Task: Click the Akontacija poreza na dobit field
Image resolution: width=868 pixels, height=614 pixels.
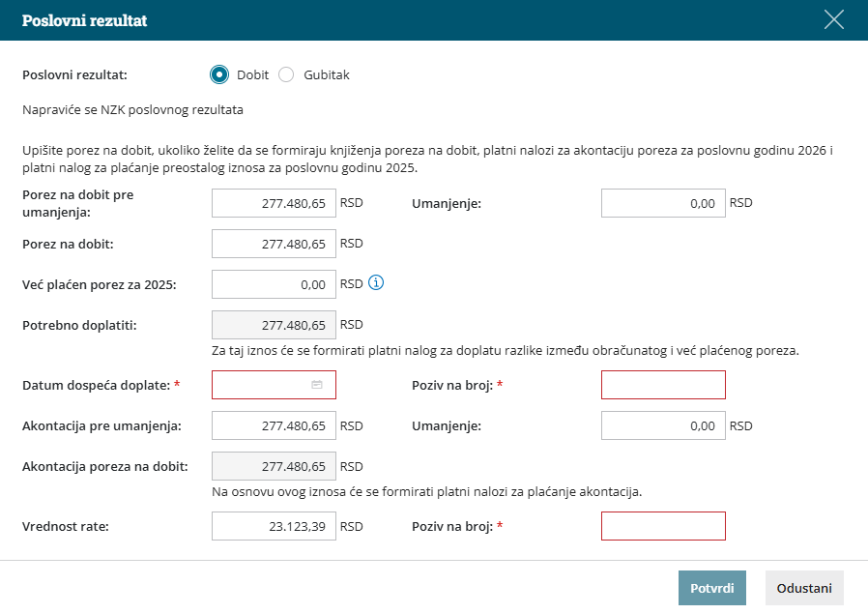Action: [x=274, y=467]
